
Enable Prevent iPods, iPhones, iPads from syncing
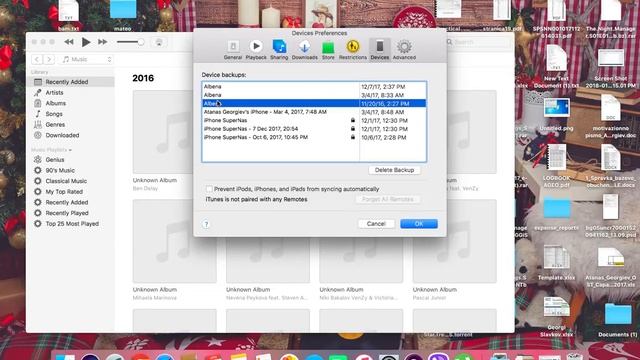(x=209, y=189)
